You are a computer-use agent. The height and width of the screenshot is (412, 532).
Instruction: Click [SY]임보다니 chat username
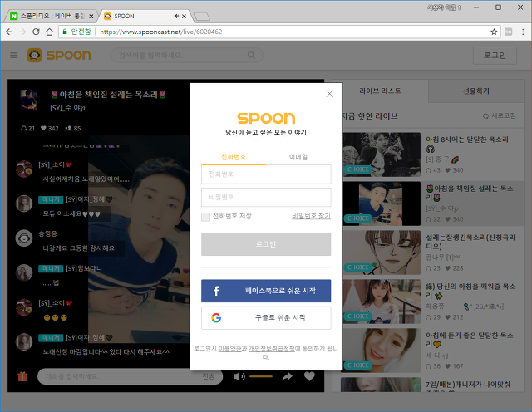point(84,268)
